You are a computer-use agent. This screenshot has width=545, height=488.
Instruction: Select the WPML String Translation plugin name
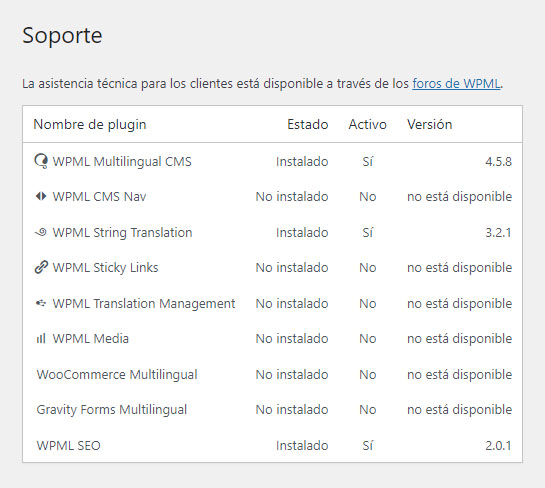coord(122,233)
